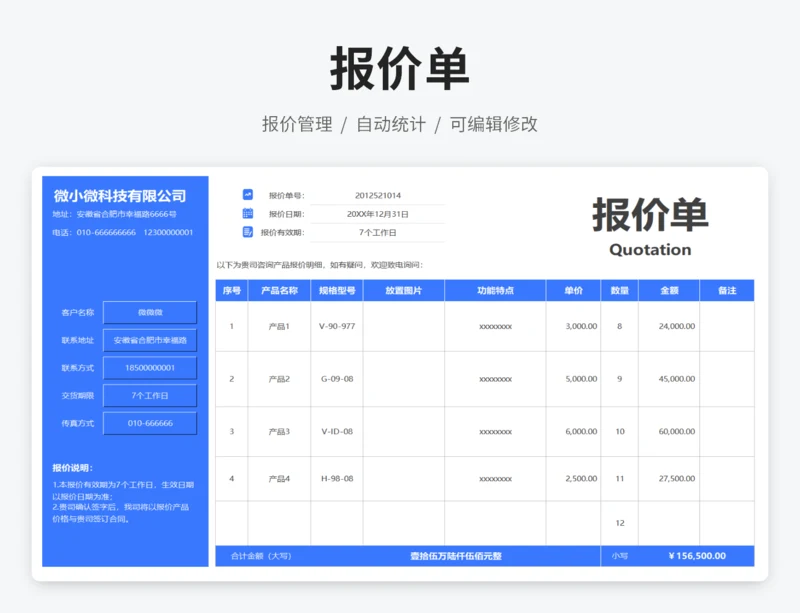The width and height of the screenshot is (800, 613).
Task: Click the 单价 column header
Action: [573, 290]
